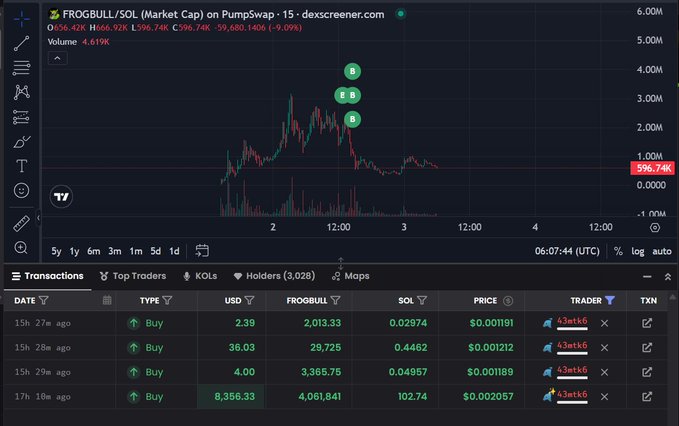
Task: Set chart range to 1m
Action: coord(136,251)
